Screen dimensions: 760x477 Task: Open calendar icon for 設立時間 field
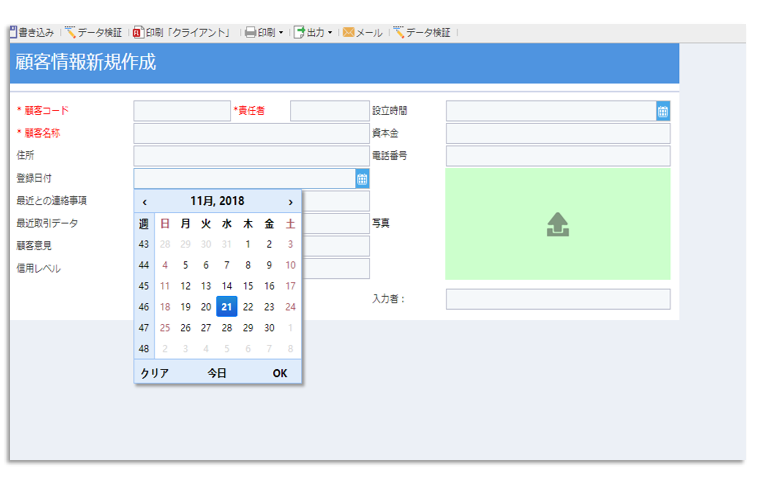663,111
